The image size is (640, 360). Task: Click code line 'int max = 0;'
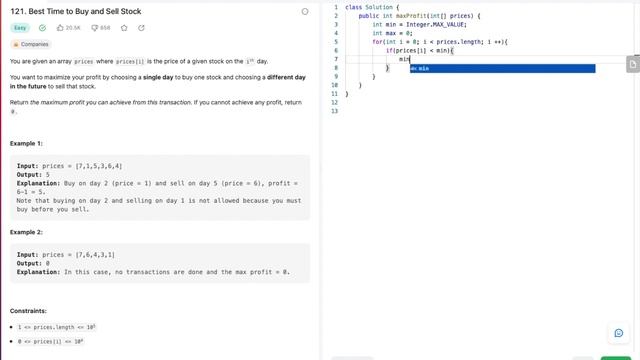click(392, 33)
